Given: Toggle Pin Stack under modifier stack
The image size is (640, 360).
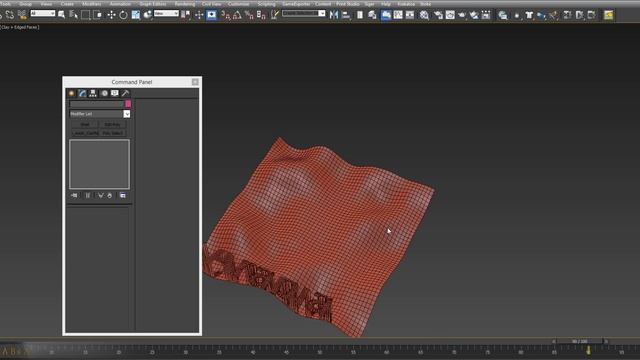Looking at the screenshot, I should [x=74, y=196].
